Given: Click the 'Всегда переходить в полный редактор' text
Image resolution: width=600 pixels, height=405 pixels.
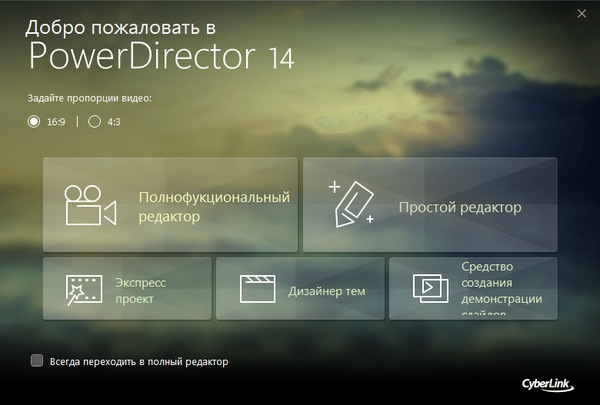Looking at the screenshot, I should point(139,361).
